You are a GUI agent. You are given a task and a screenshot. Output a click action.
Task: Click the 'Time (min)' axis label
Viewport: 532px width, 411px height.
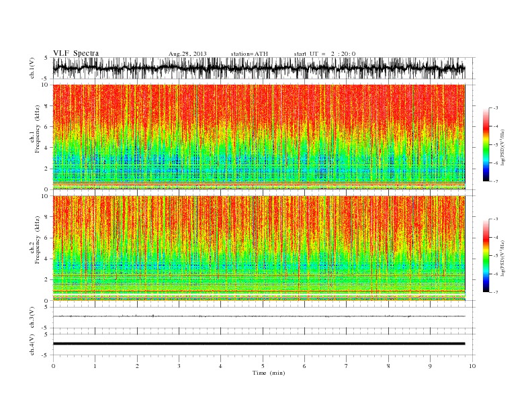(269, 373)
